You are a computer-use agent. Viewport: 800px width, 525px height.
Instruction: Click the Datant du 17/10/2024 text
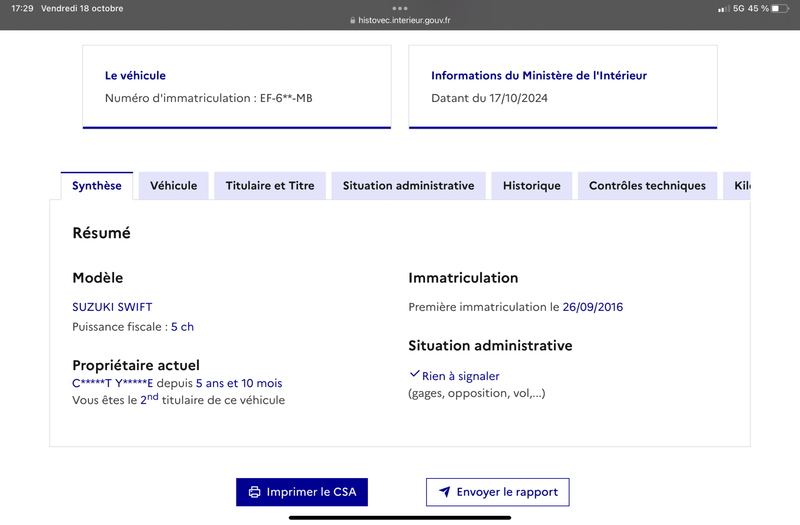click(x=489, y=98)
